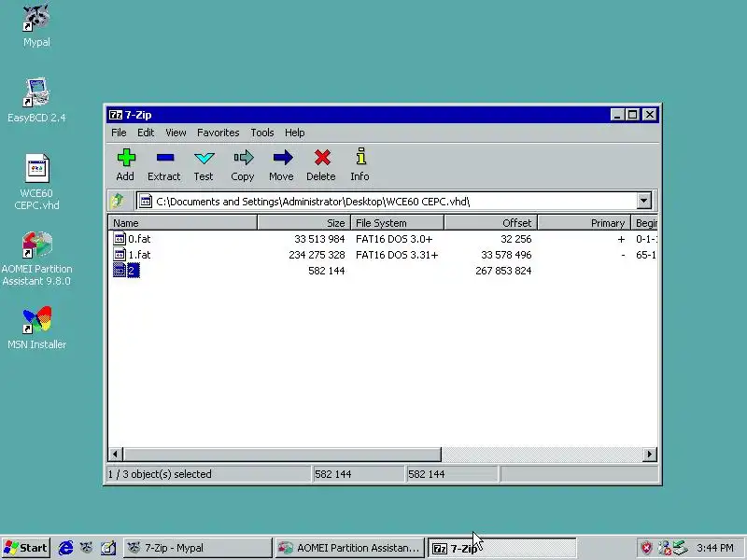This screenshot has width=747, height=560.
Task: Click the red Delete icon
Action: coord(322,158)
